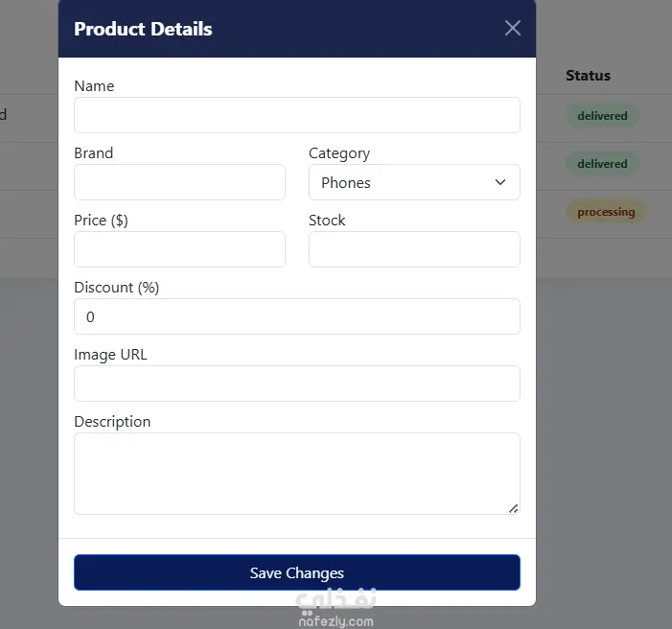Focus the Image URL input field

pos(297,384)
